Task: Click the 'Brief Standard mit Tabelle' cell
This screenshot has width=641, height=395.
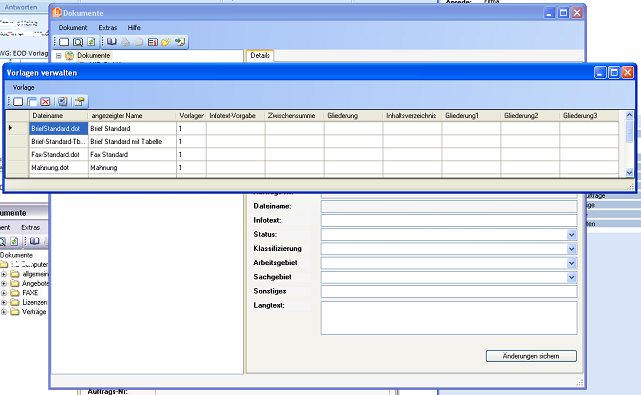Action: [x=132, y=141]
